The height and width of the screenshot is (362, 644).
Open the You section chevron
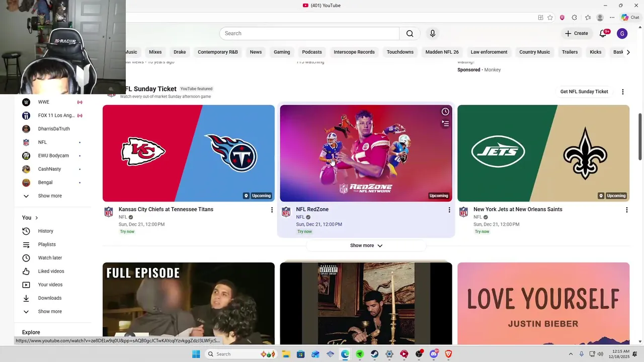(x=37, y=218)
